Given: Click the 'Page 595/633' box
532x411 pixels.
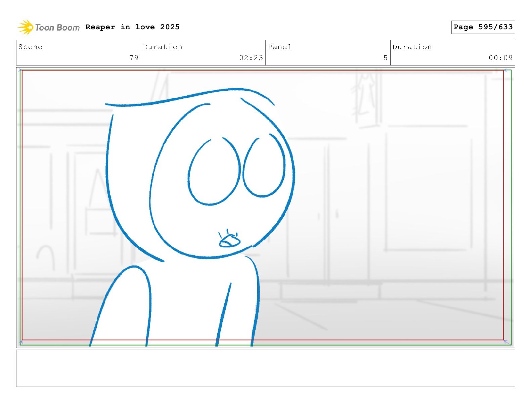Looking at the screenshot, I should coord(483,27).
